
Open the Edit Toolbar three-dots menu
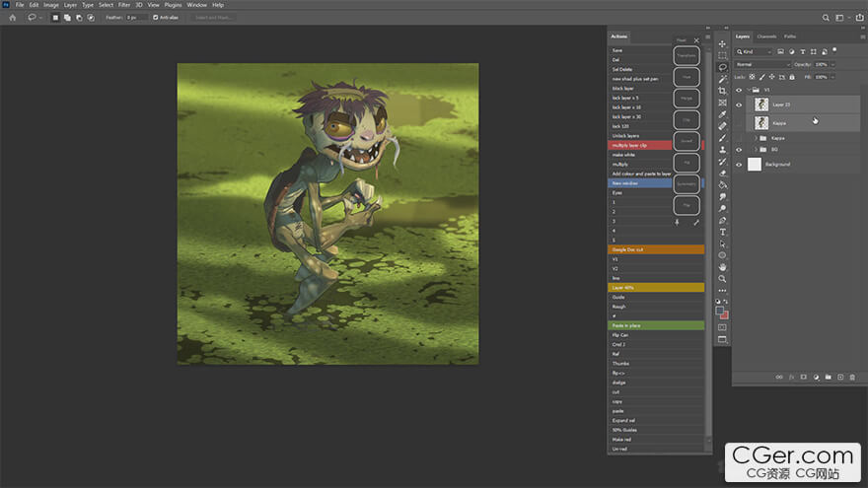coord(722,291)
